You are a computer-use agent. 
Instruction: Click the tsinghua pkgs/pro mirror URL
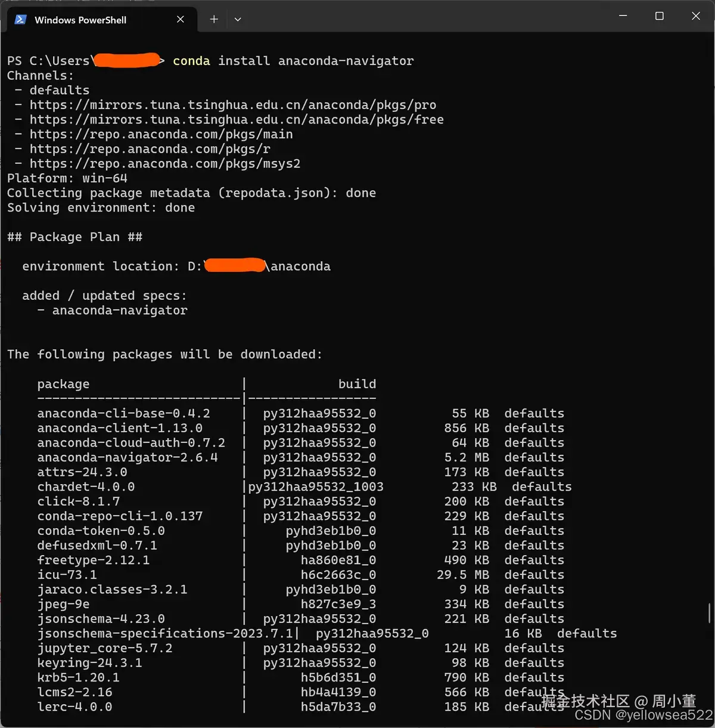coord(233,105)
